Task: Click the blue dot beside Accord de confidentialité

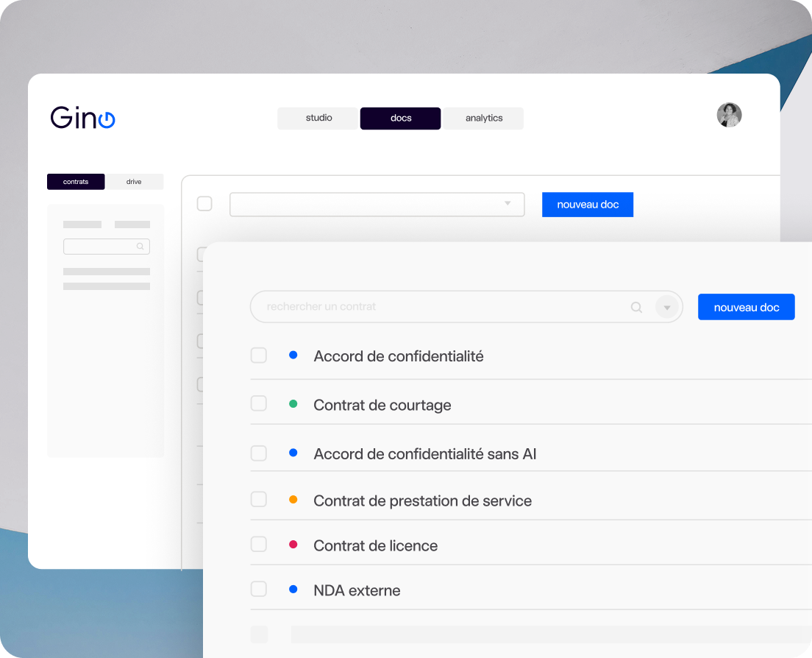Action: tap(293, 355)
